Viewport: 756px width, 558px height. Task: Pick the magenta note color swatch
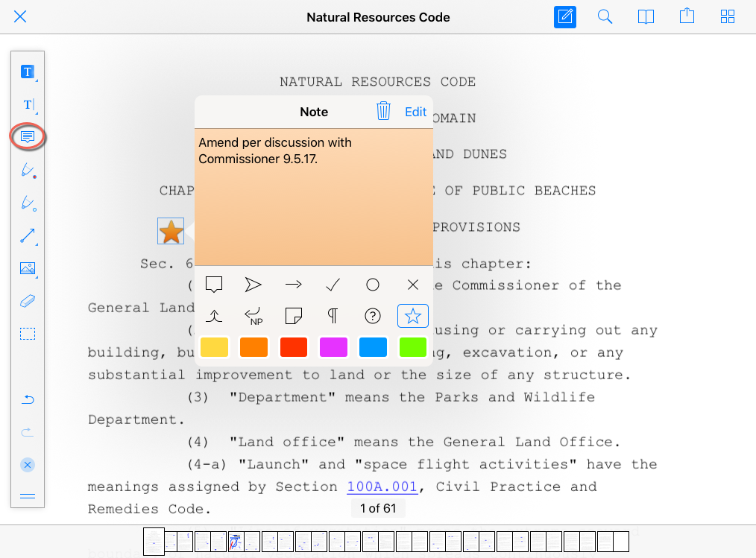pos(333,347)
